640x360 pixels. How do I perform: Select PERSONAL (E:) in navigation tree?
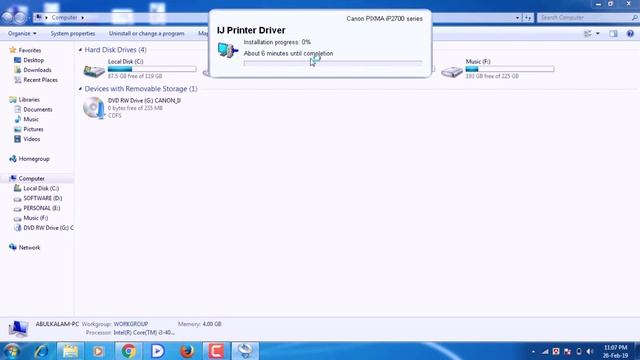pos(42,208)
